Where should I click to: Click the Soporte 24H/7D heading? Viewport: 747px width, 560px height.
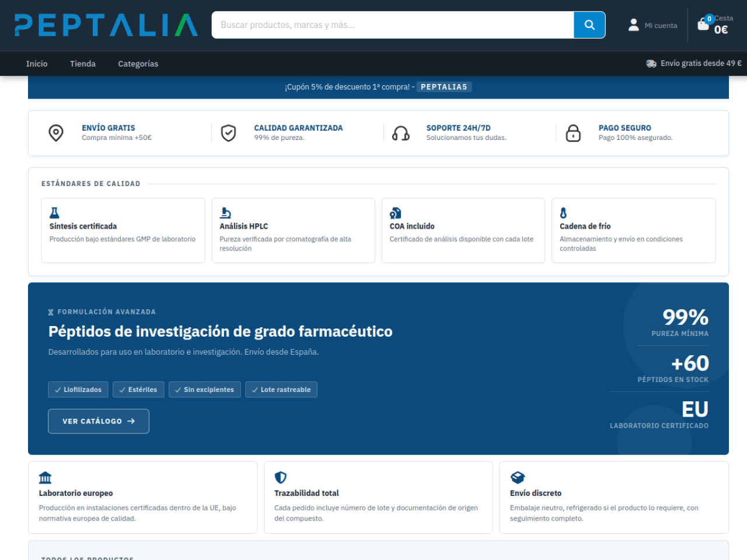(459, 128)
